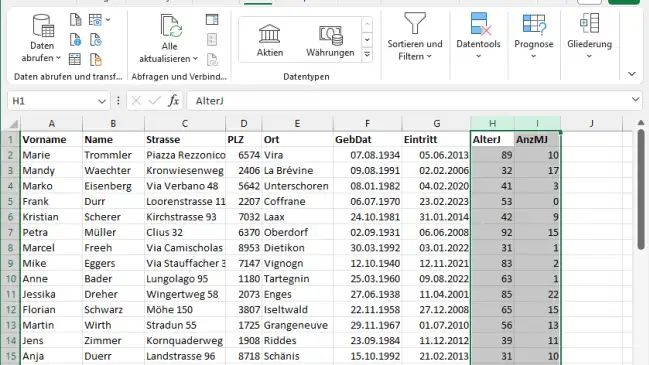The image size is (649, 365).
Task: Click the cell containing Tartegnin
Action: click(x=297, y=279)
